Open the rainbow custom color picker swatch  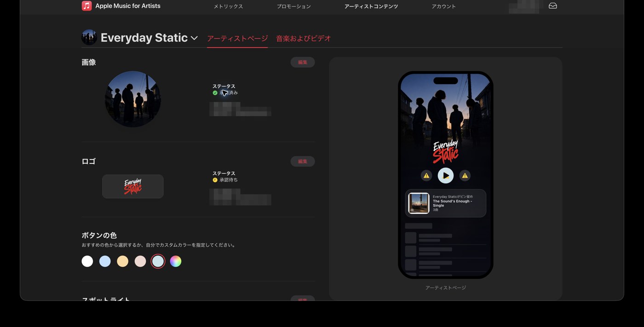pyautogui.click(x=176, y=261)
